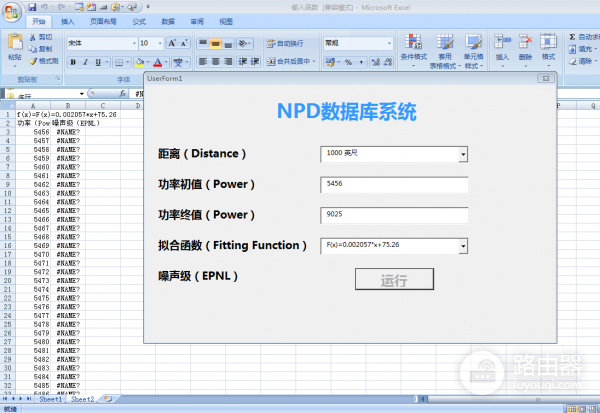Click the fx insert function icon
600x413 pixels.
(122, 93)
